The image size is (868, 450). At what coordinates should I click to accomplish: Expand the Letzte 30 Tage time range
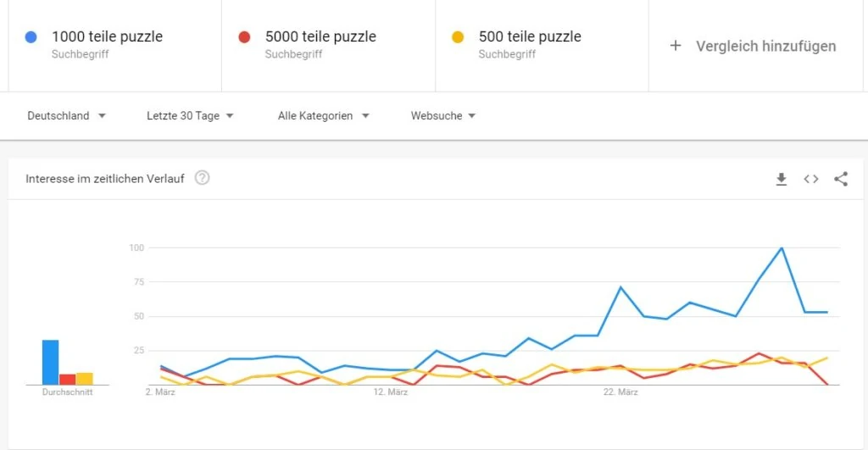click(190, 116)
